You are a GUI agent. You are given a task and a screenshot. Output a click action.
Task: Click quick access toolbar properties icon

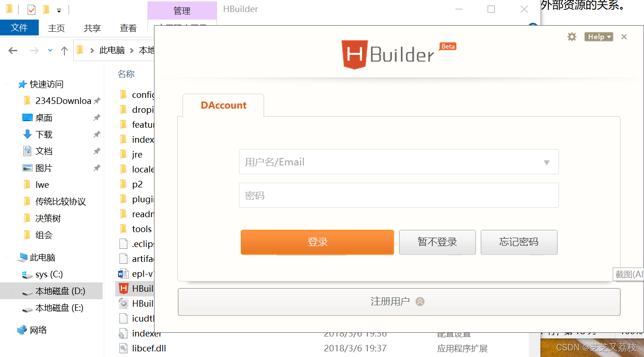click(x=31, y=9)
